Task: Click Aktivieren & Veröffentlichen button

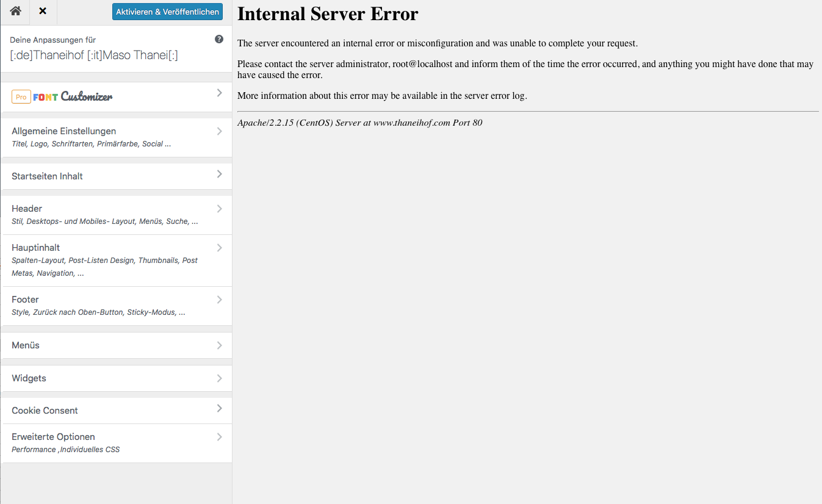Action: 167,12
